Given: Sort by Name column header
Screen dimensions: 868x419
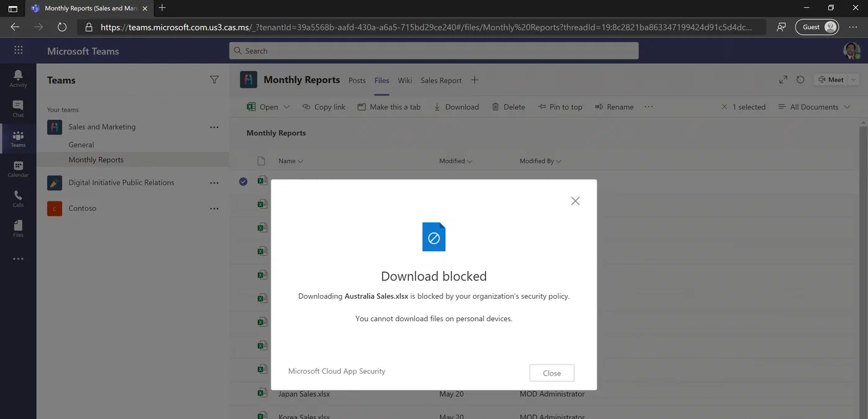Looking at the screenshot, I should click(291, 161).
